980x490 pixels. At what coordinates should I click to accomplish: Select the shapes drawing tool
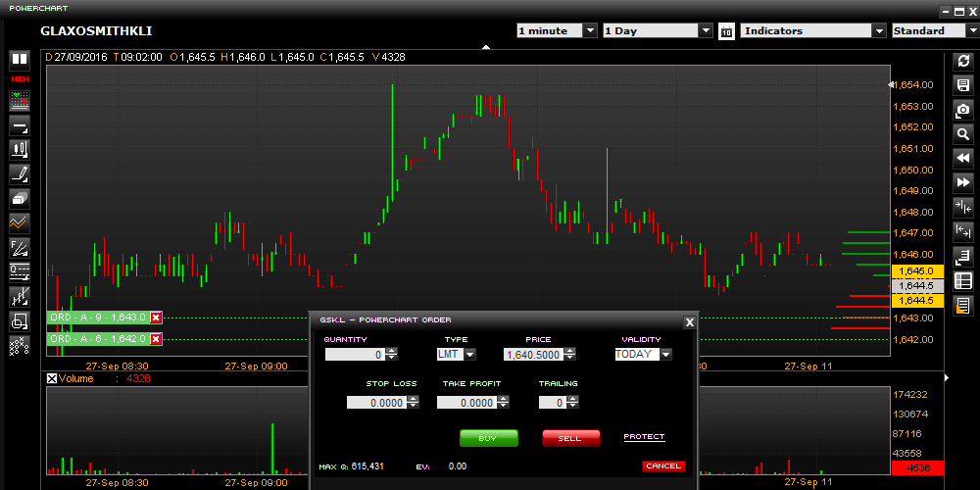pyautogui.click(x=20, y=320)
